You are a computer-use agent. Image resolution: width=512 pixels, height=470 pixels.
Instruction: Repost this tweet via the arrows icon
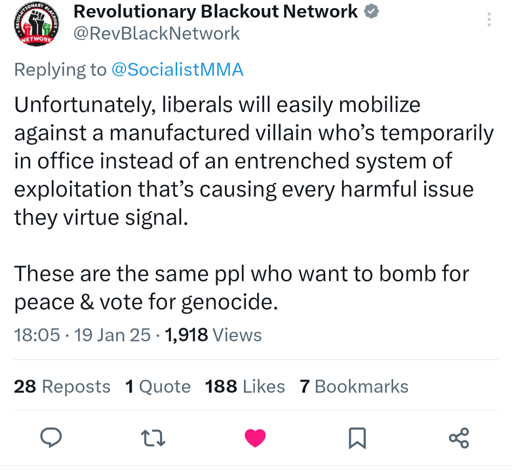(153, 438)
